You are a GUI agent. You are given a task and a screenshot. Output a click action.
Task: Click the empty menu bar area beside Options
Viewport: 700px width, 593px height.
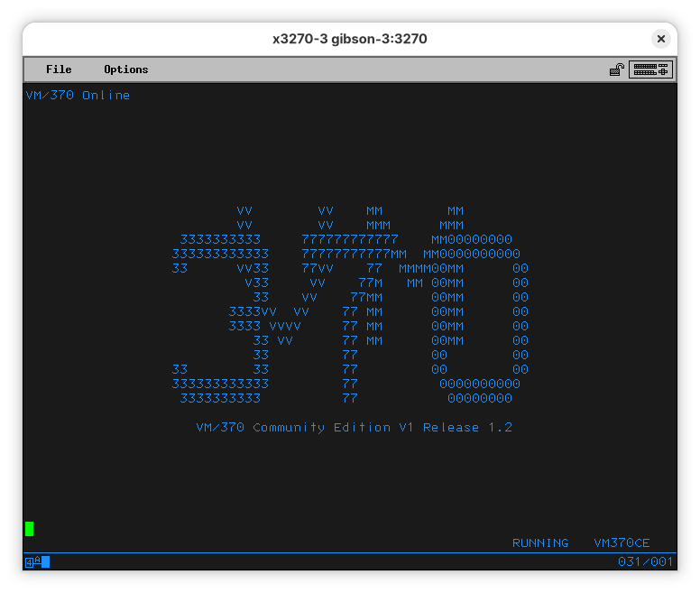click(x=361, y=69)
